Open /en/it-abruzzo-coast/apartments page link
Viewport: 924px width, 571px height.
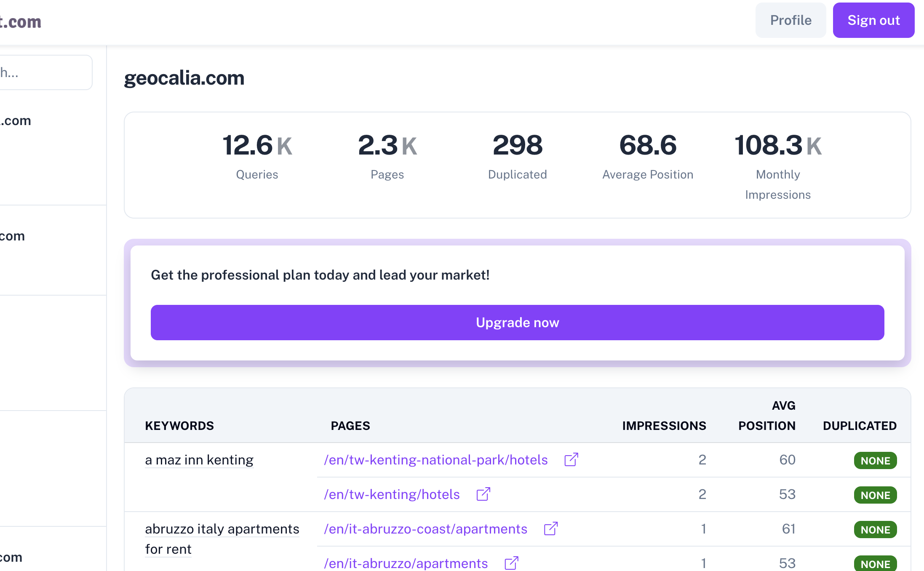(425, 529)
